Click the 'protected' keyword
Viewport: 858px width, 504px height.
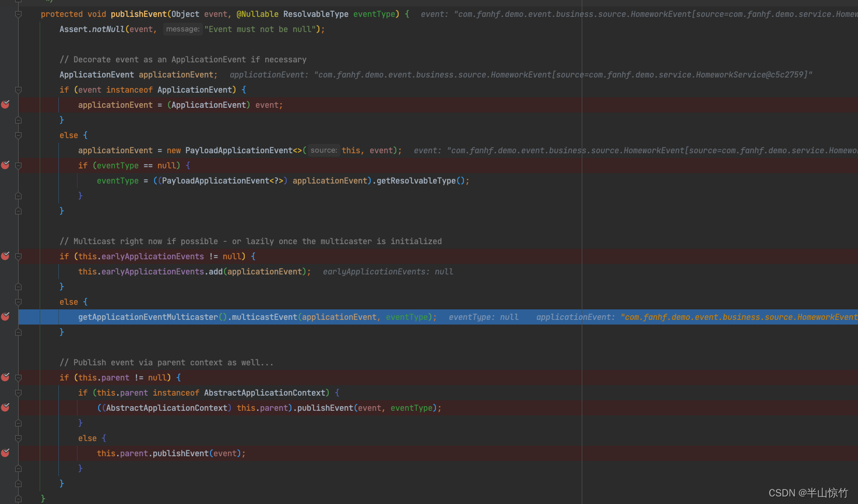pyautogui.click(x=62, y=14)
